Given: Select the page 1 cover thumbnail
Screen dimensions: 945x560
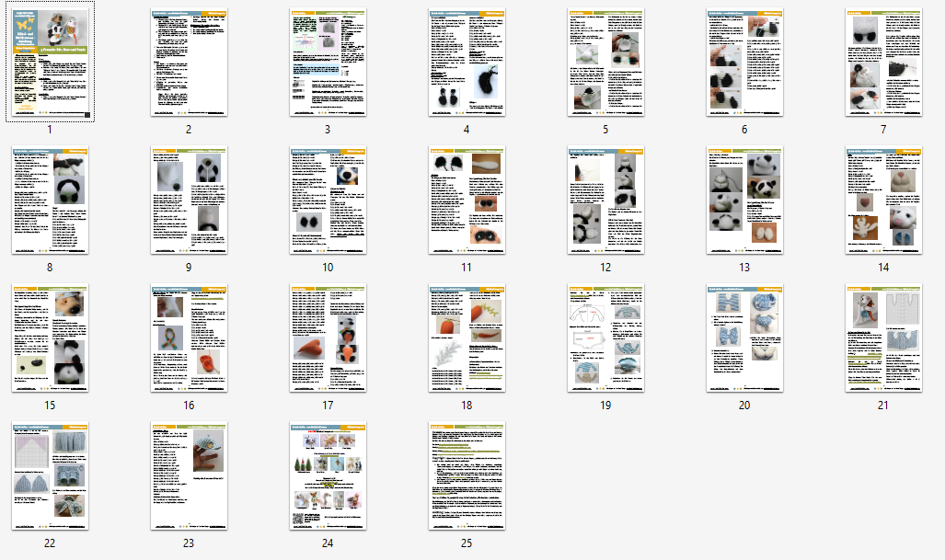Looking at the screenshot, I should point(50,63).
